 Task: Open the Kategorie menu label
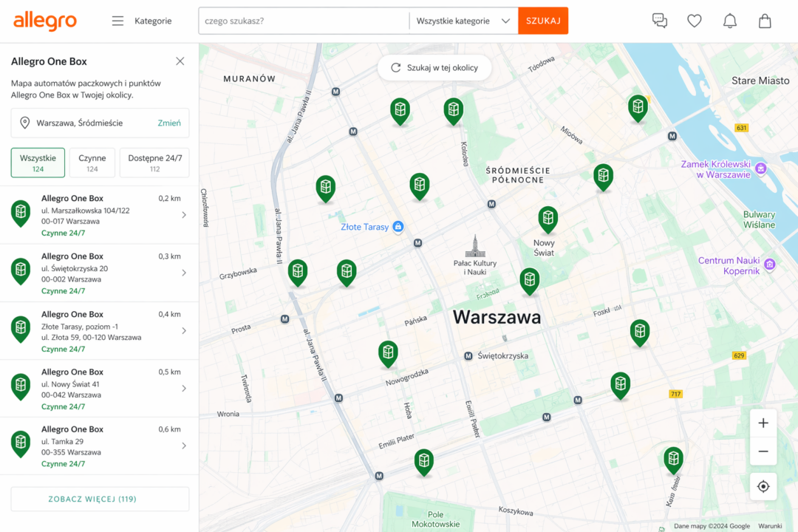click(x=153, y=21)
